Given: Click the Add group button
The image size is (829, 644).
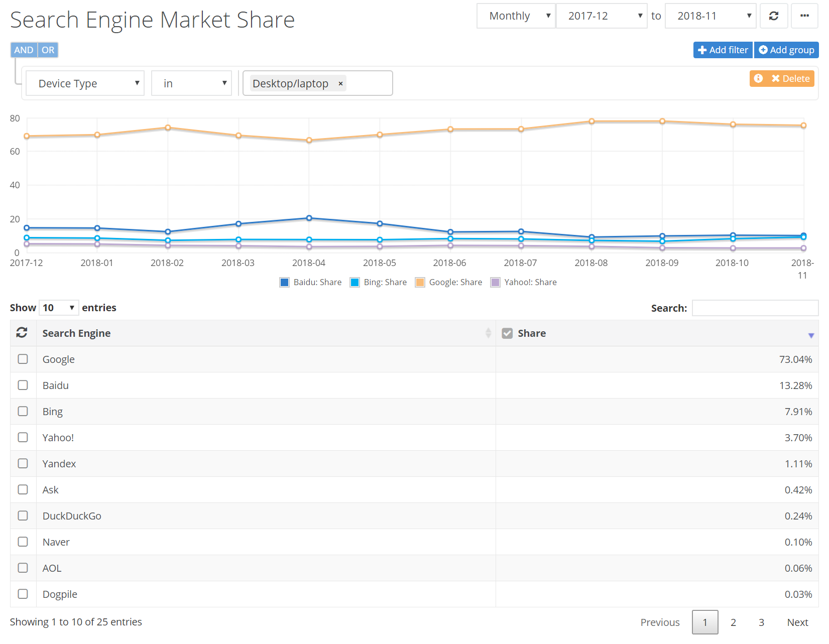Looking at the screenshot, I should 786,50.
